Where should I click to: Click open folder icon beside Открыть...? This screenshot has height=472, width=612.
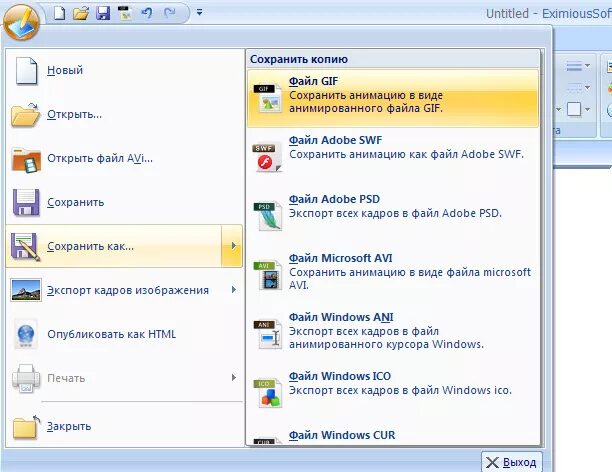26,115
